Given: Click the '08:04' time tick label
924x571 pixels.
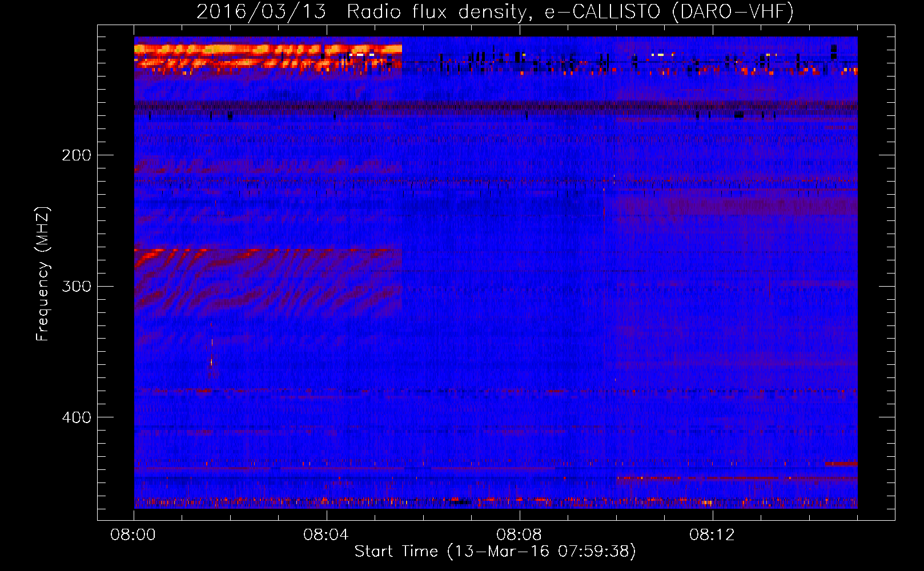Looking at the screenshot, I should point(326,535).
